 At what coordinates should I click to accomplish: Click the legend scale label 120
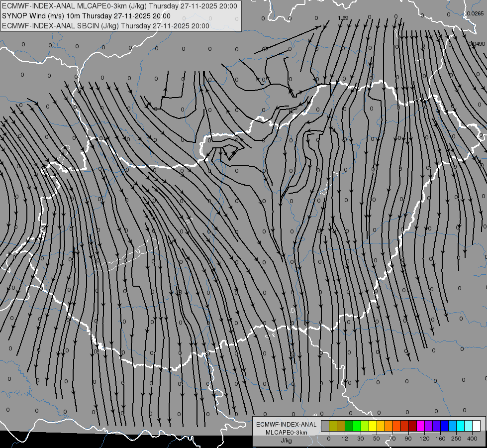tap(424, 439)
